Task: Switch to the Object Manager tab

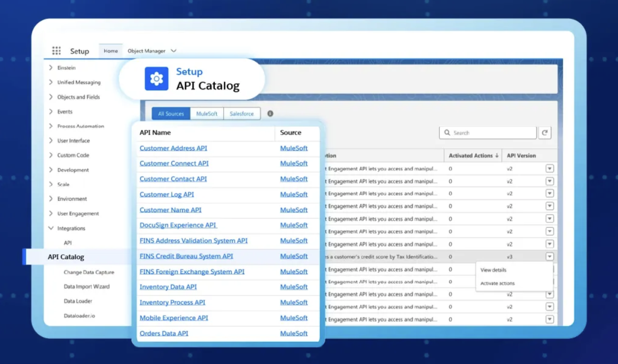Action: [146, 51]
